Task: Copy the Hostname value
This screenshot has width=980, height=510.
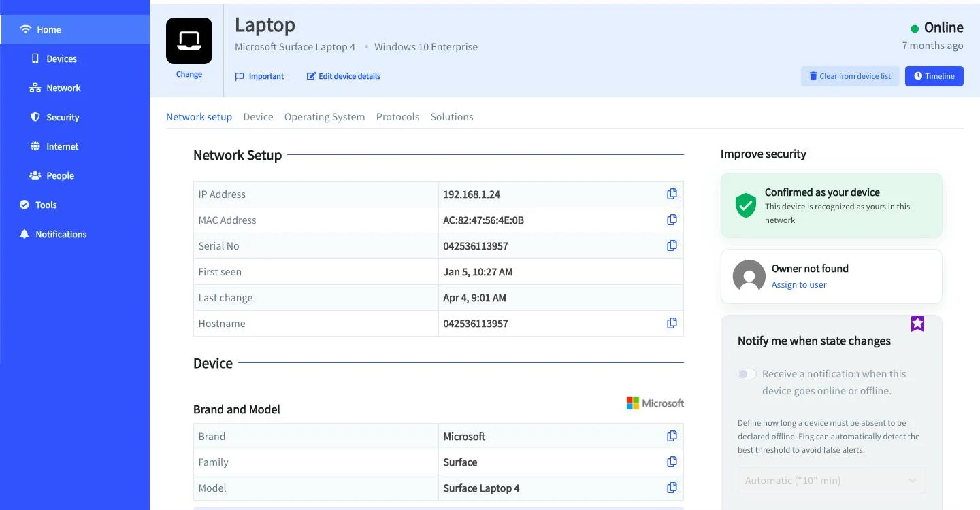Action: pyautogui.click(x=672, y=323)
